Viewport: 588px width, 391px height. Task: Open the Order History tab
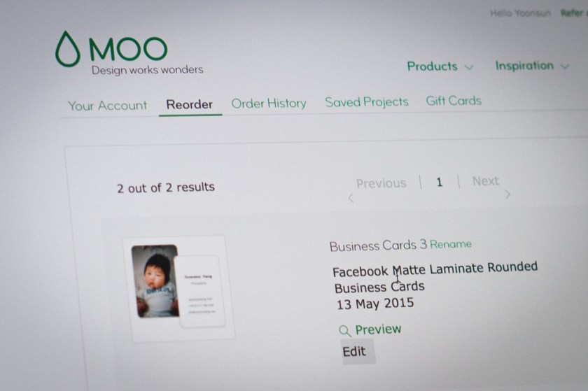click(269, 103)
